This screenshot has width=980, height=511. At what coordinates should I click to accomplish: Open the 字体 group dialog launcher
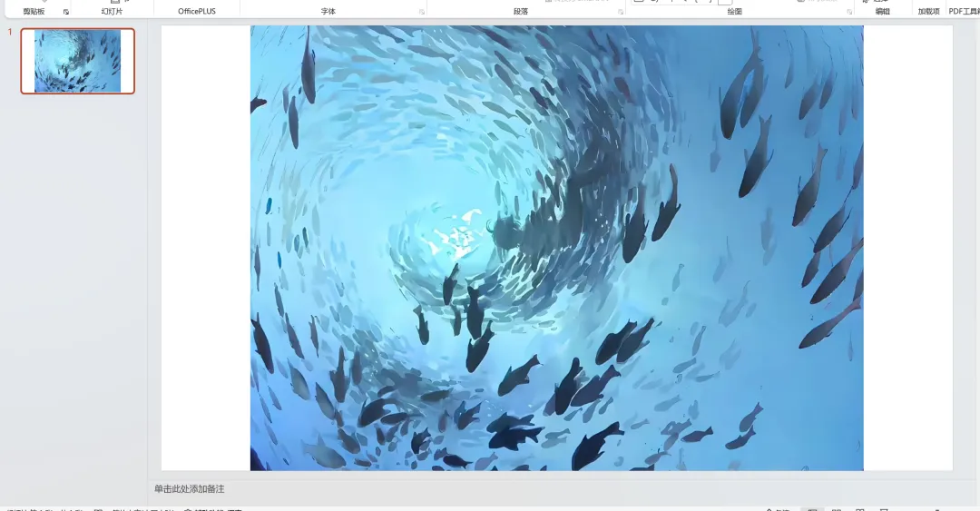click(x=422, y=12)
